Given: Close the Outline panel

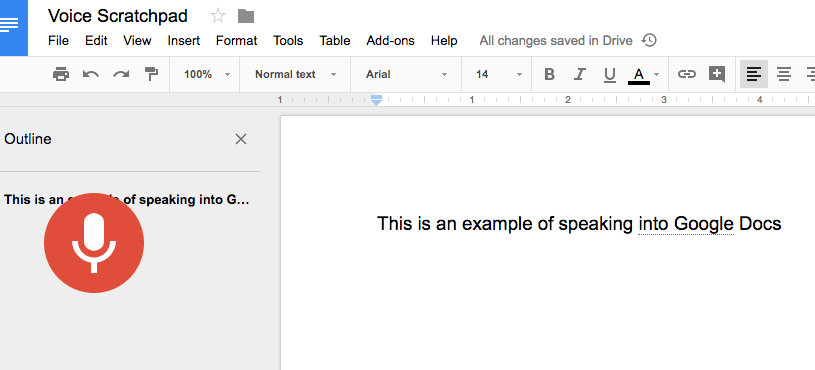Looking at the screenshot, I should coord(241,139).
